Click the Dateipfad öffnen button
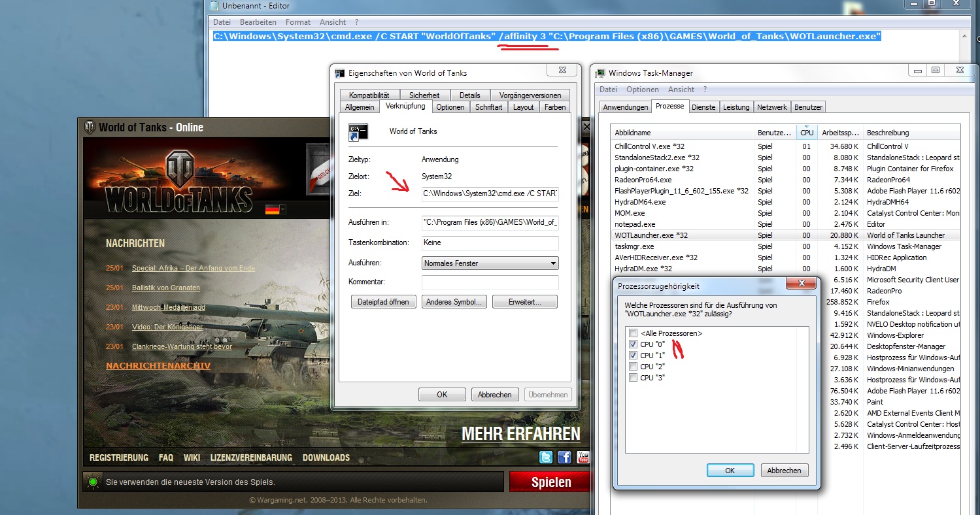This screenshot has width=980, height=515. (384, 302)
